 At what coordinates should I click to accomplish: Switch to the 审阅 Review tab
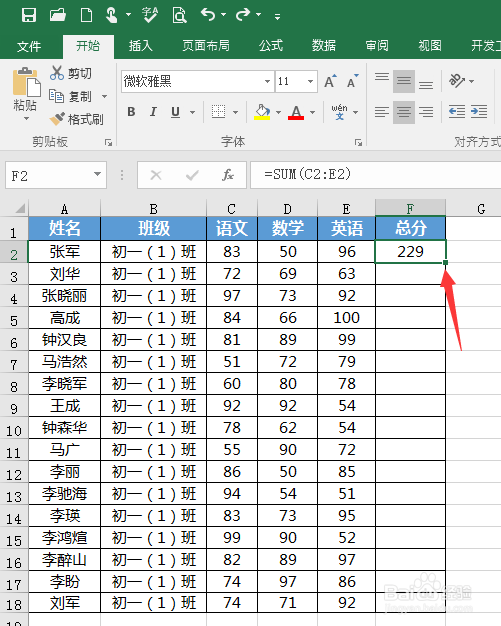pyautogui.click(x=377, y=46)
